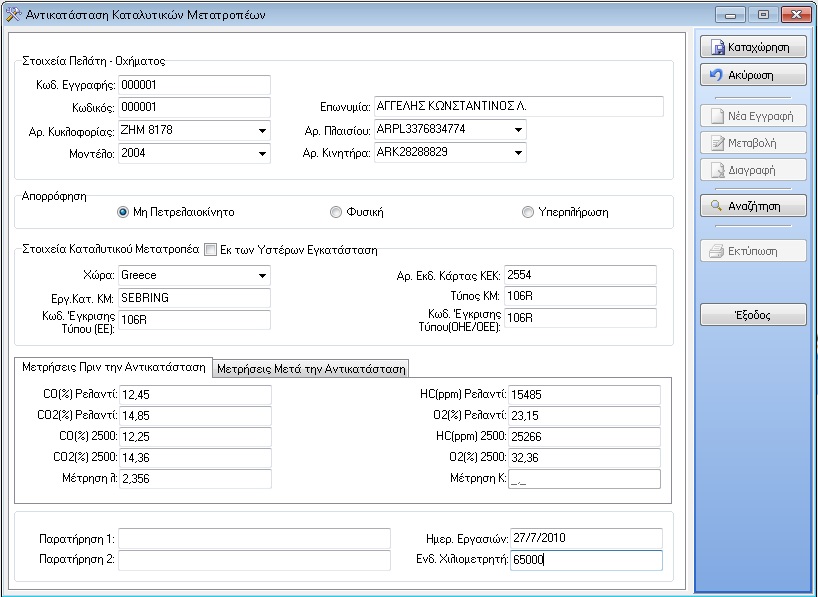This screenshot has height=597, width=818.
Task: Click the Μέτρηση Κ field
Action: (x=584, y=479)
